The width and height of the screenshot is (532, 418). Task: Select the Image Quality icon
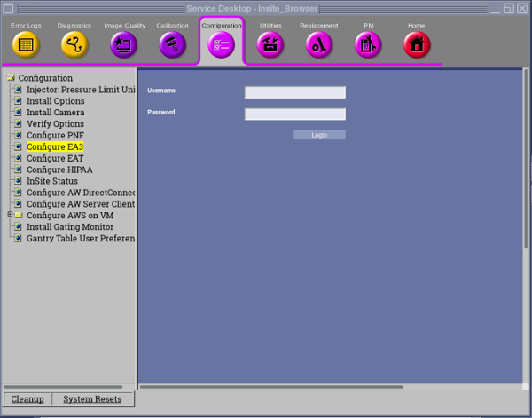123,44
